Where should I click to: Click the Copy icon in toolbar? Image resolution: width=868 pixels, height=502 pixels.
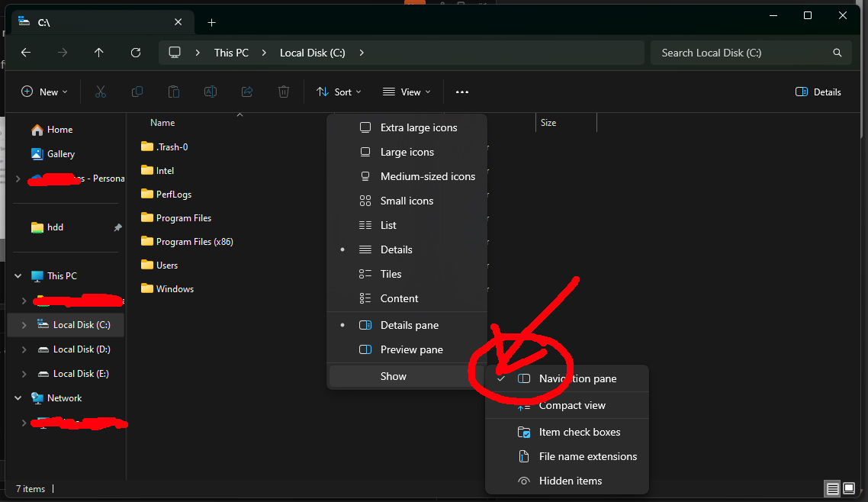point(137,92)
